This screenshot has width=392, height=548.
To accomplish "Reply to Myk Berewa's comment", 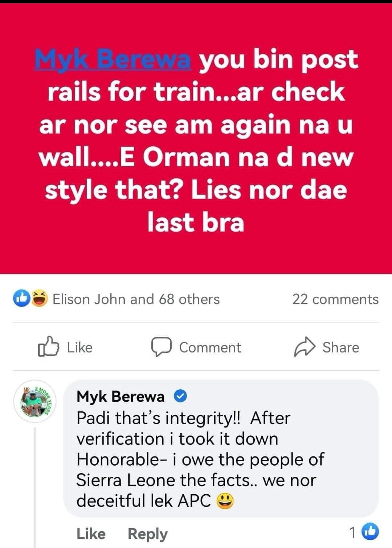I will tap(148, 534).
